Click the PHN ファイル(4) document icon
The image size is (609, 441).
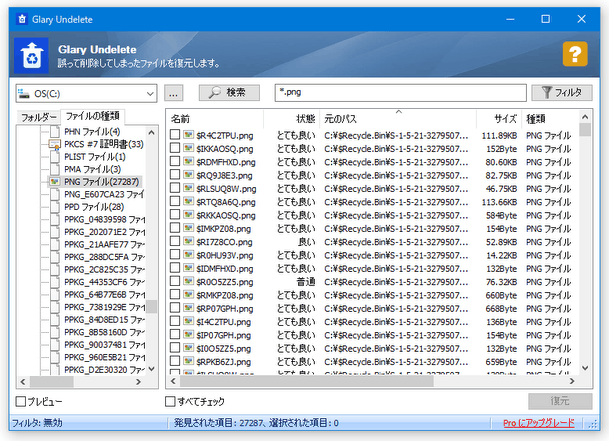pos(55,131)
